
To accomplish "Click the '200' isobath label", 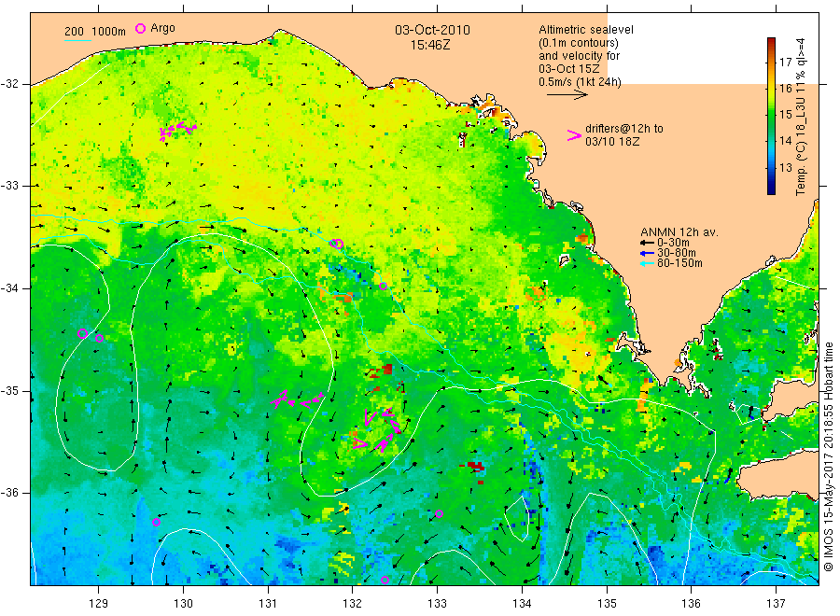I will [x=74, y=32].
